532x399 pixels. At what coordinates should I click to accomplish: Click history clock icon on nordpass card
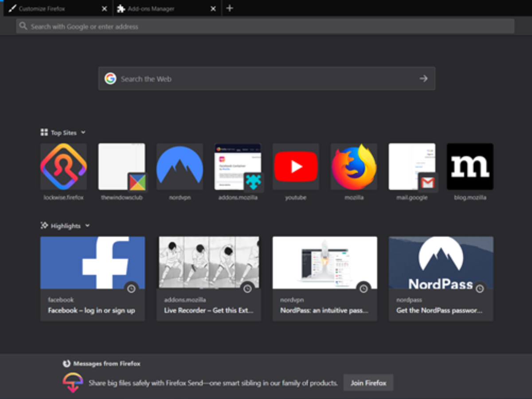[x=480, y=289]
